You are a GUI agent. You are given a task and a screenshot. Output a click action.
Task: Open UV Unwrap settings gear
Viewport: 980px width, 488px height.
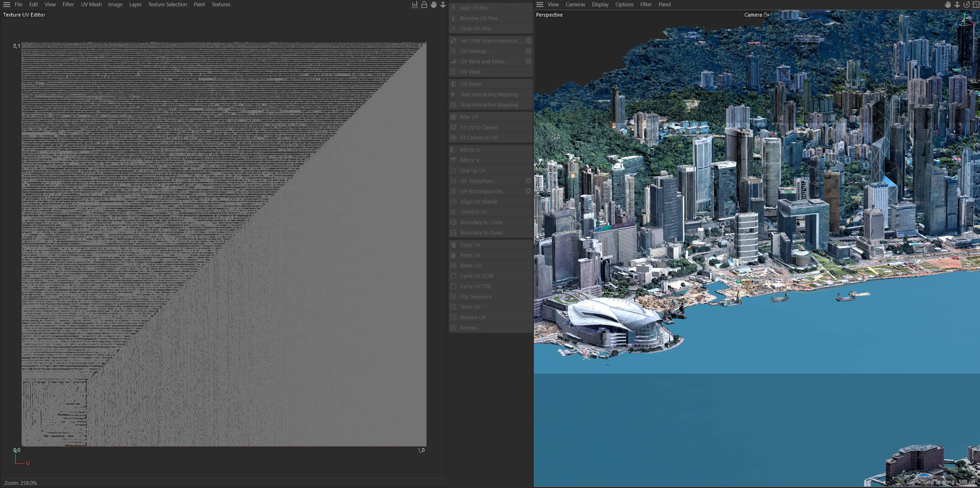528,51
